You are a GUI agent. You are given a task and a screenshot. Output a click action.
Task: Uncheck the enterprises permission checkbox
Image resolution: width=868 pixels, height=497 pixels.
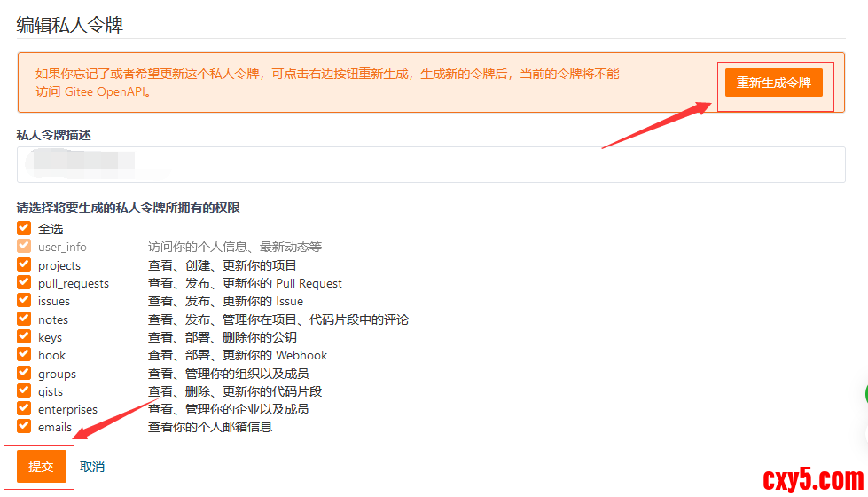[x=24, y=409]
